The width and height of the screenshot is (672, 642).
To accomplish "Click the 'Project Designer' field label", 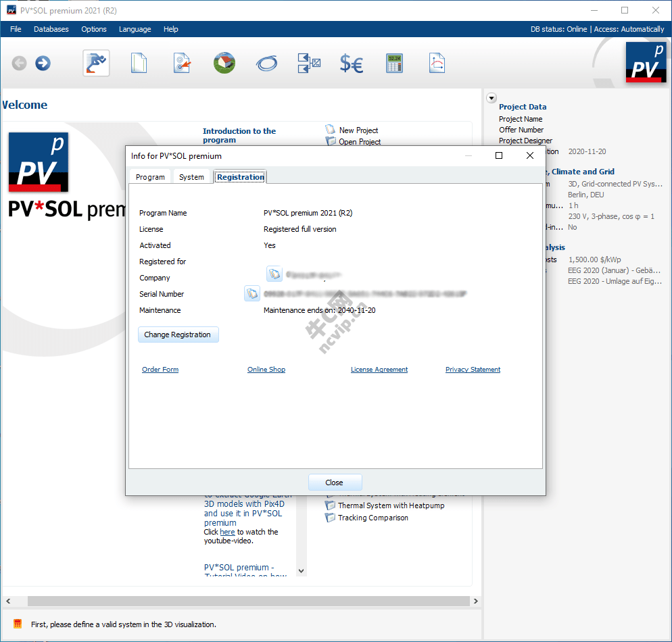I will pyautogui.click(x=525, y=141).
